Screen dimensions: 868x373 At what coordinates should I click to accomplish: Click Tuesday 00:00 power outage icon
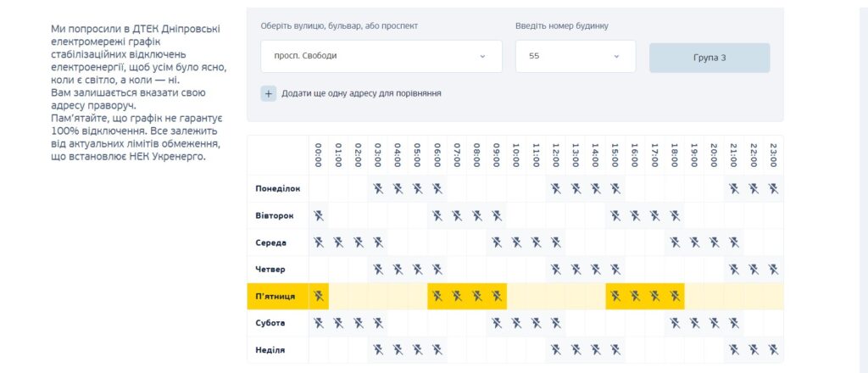point(319,216)
